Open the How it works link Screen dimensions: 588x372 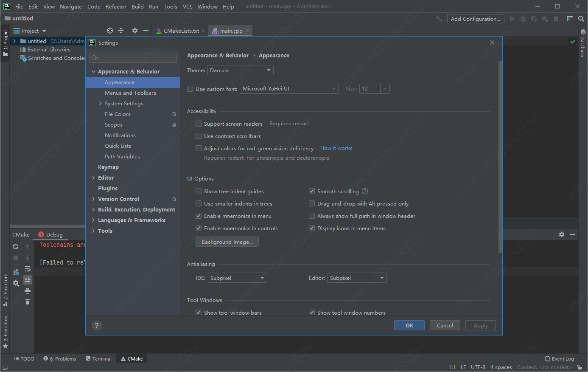336,148
